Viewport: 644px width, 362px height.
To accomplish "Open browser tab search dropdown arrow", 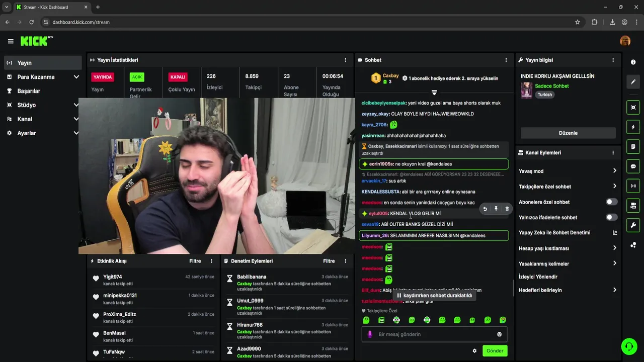I will point(7,7).
